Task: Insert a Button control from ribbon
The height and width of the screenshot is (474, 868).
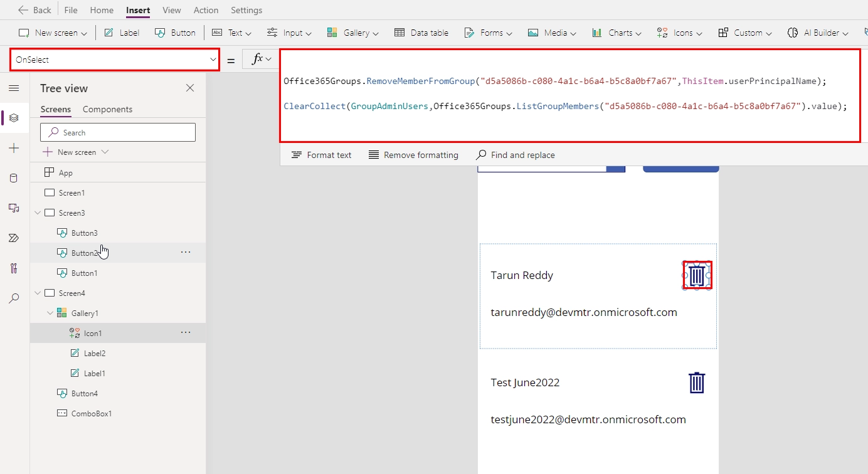Action: pyautogui.click(x=176, y=33)
